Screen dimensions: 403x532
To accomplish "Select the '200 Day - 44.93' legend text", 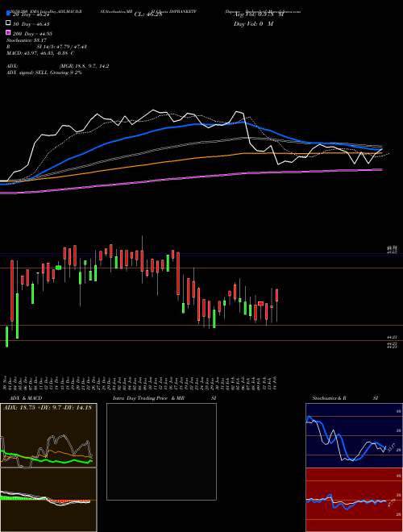I will click(x=32, y=33).
